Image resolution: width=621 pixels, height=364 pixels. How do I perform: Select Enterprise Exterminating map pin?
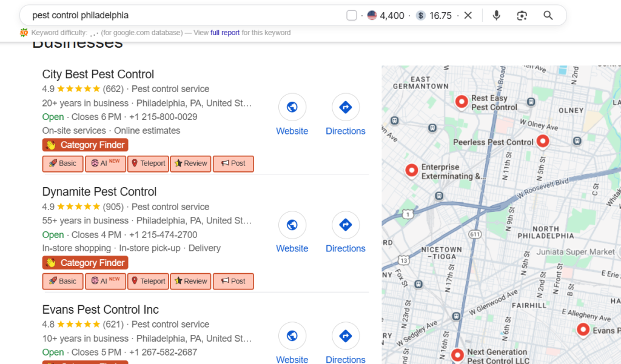point(412,171)
